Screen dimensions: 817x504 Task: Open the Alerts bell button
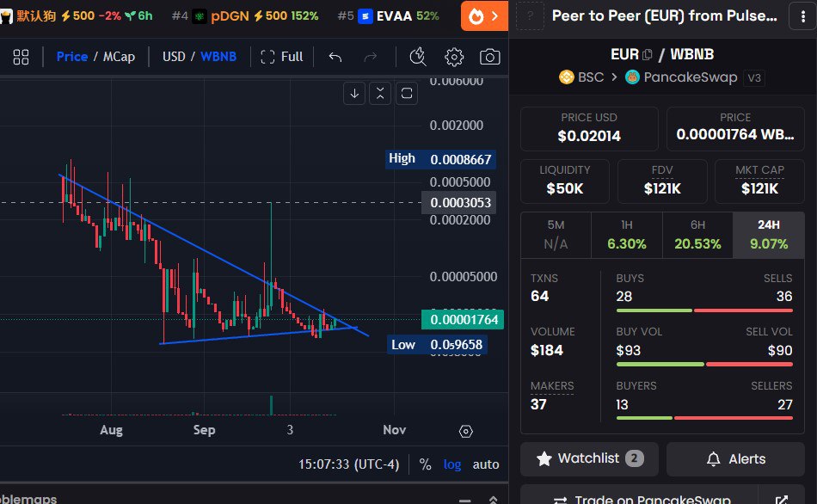pyautogui.click(x=735, y=458)
